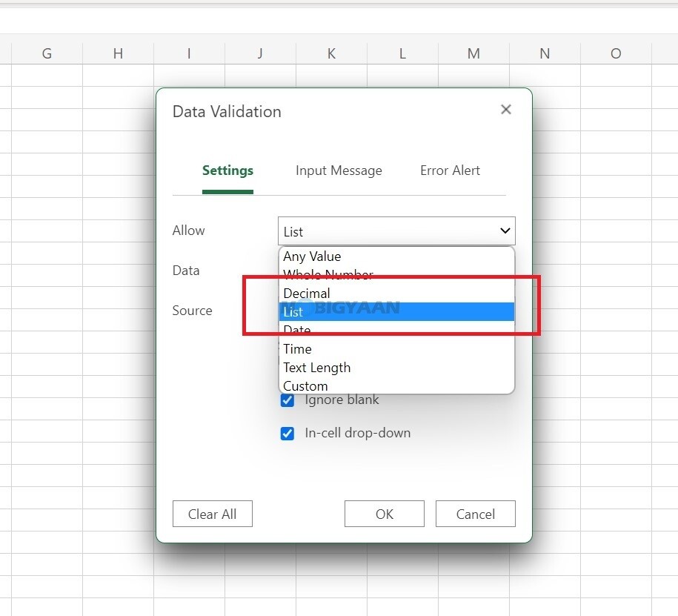The width and height of the screenshot is (678, 616).
Task: Select Any Value from the list
Action: point(311,256)
